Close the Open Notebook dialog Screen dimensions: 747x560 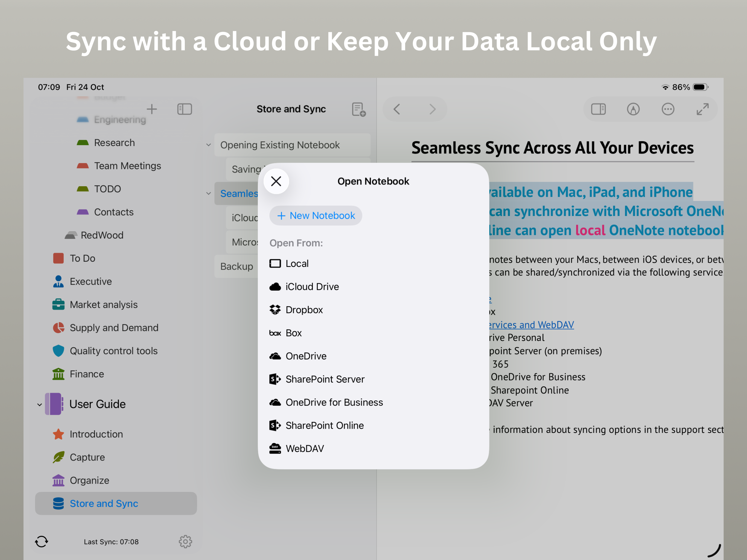pos(276,181)
